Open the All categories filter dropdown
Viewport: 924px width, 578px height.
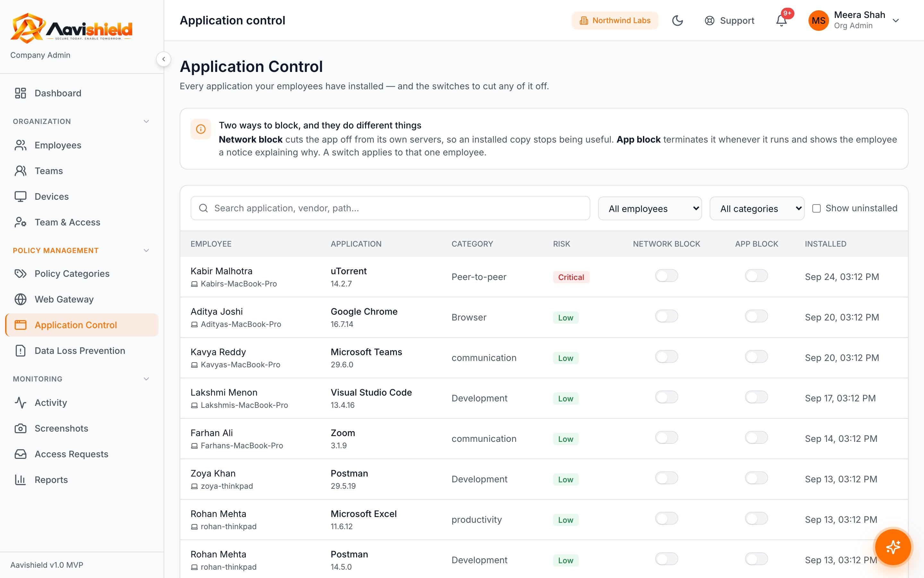coord(757,208)
